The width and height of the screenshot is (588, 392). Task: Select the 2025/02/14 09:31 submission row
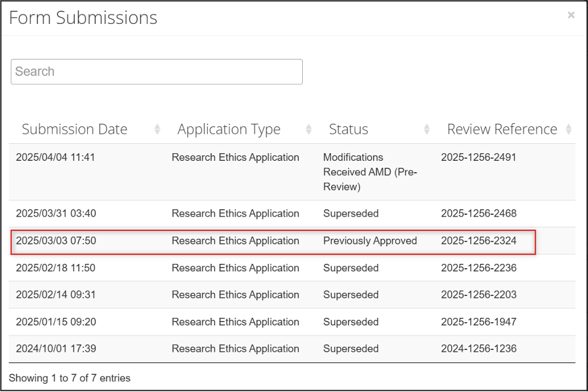292,295
